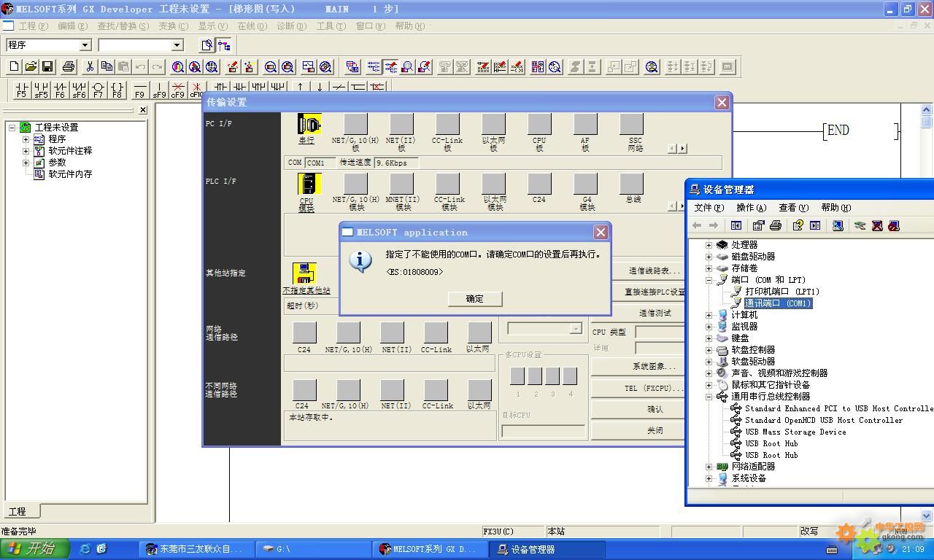Collapse 端口 (COM 和 LPT) node
The height and width of the screenshot is (560, 934).
pyautogui.click(x=709, y=280)
